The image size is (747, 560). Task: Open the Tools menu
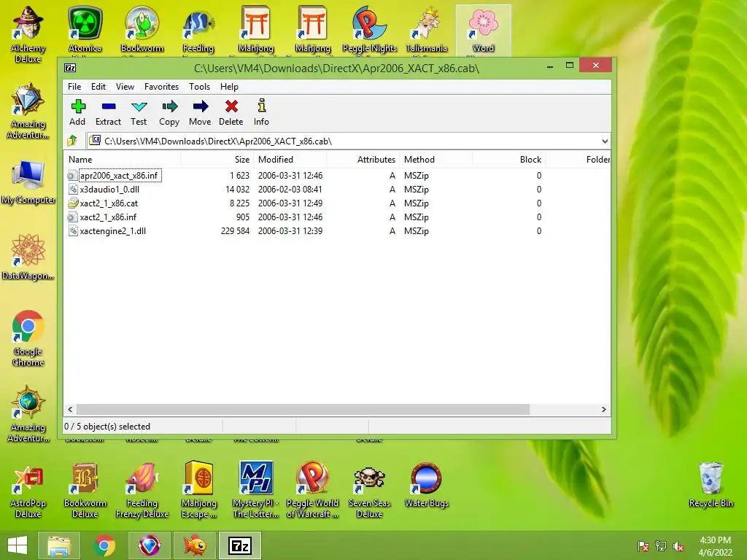point(199,87)
